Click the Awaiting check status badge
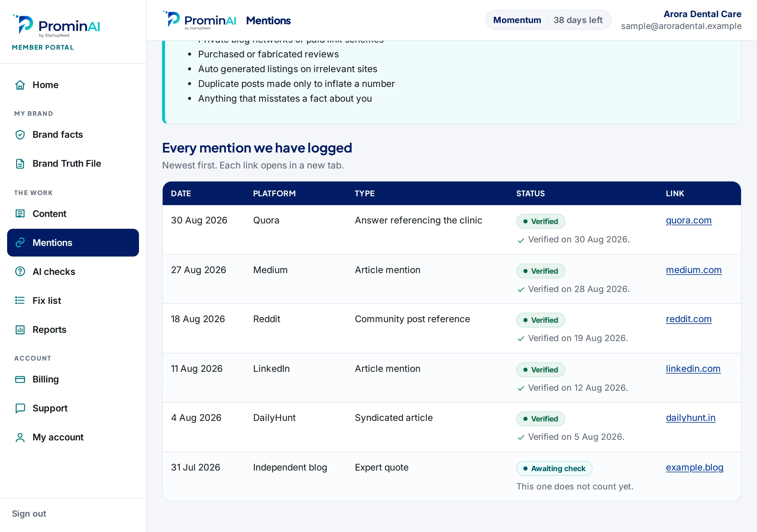 pyautogui.click(x=554, y=468)
